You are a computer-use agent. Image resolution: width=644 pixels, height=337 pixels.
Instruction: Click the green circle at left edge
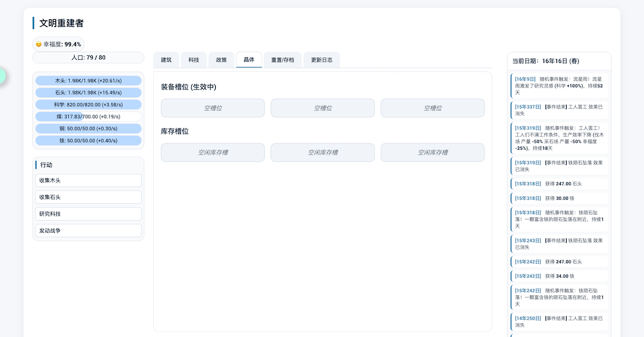[x=1, y=75]
